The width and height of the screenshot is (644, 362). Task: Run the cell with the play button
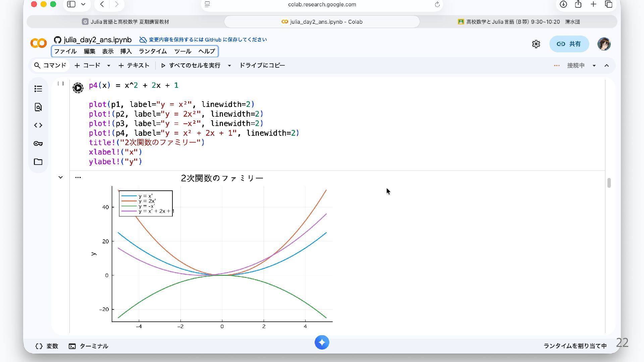[78, 88]
